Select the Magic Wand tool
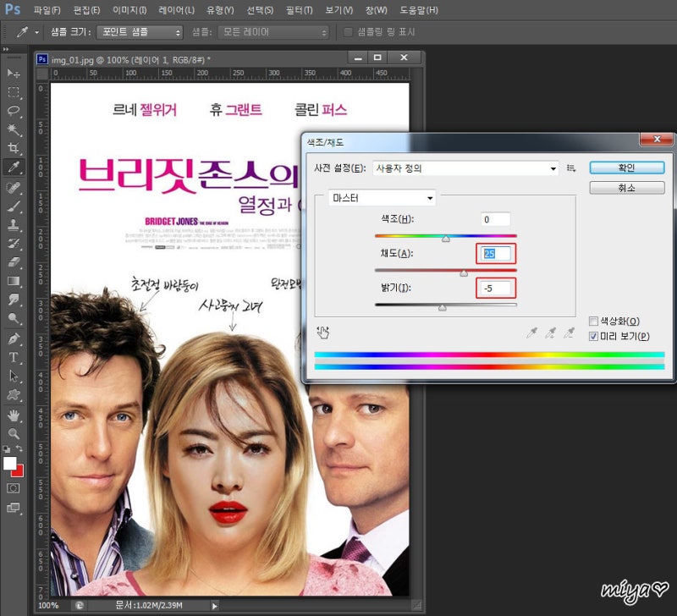677x616 pixels. pyautogui.click(x=14, y=129)
